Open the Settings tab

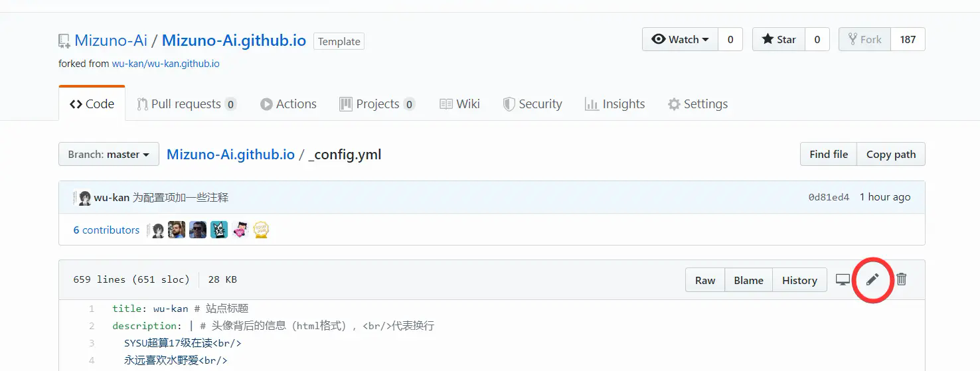(x=698, y=104)
